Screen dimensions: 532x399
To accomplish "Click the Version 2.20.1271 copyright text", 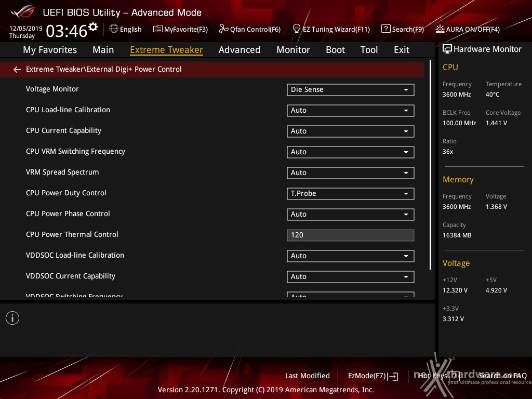I will coord(265,390).
